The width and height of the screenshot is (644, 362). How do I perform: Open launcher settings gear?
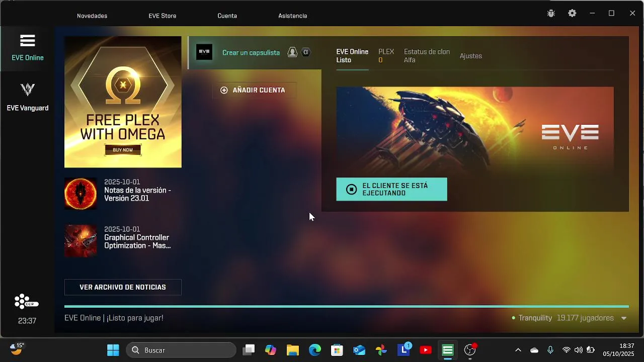(x=572, y=14)
